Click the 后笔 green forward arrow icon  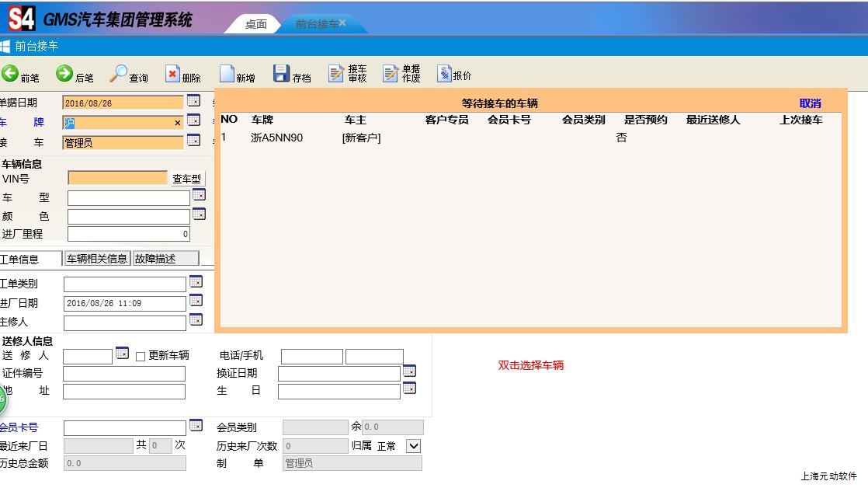coord(64,74)
